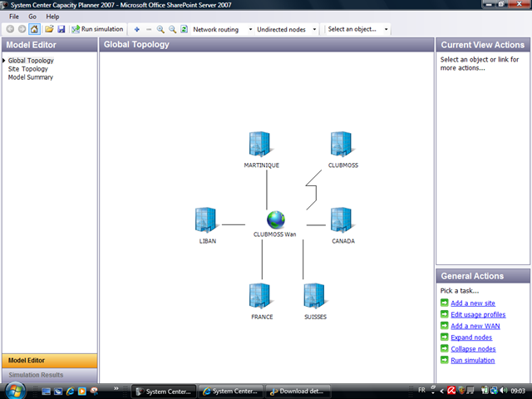This screenshot has width=532, height=399.
Task: Click the Collapse nodes link
Action: tap(473, 349)
